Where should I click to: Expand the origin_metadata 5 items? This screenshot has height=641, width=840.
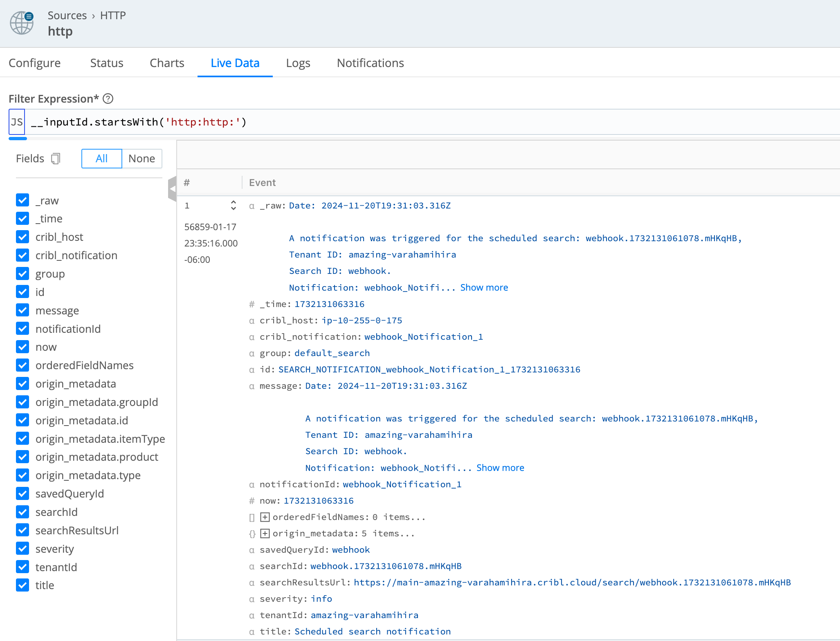(x=265, y=533)
